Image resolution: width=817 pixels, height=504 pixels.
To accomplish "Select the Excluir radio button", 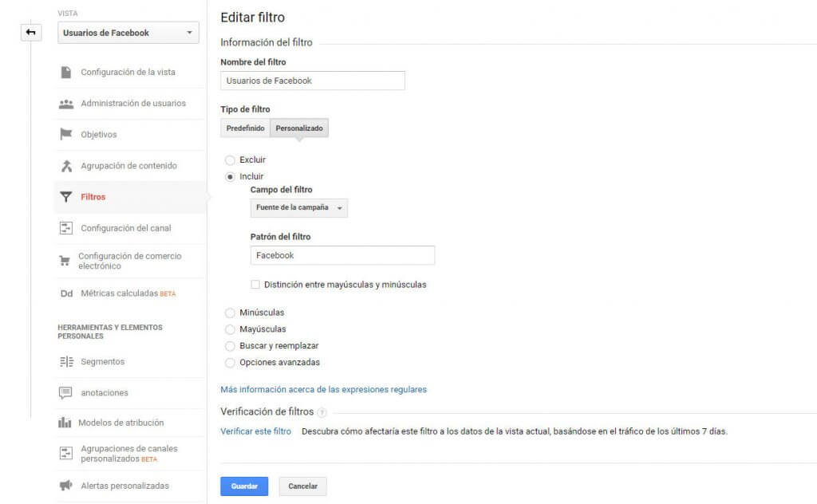I will pyautogui.click(x=230, y=160).
